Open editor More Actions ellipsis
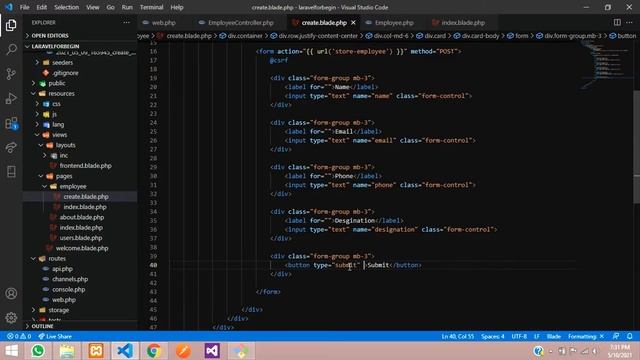The image size is (640, 360). tap(629, 22)
